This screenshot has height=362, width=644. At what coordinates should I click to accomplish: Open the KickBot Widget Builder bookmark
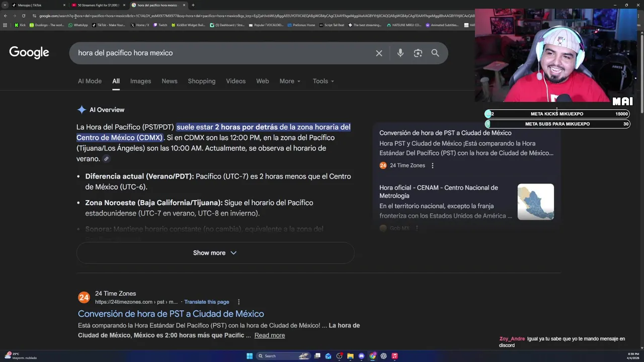(x=188, y=25)
